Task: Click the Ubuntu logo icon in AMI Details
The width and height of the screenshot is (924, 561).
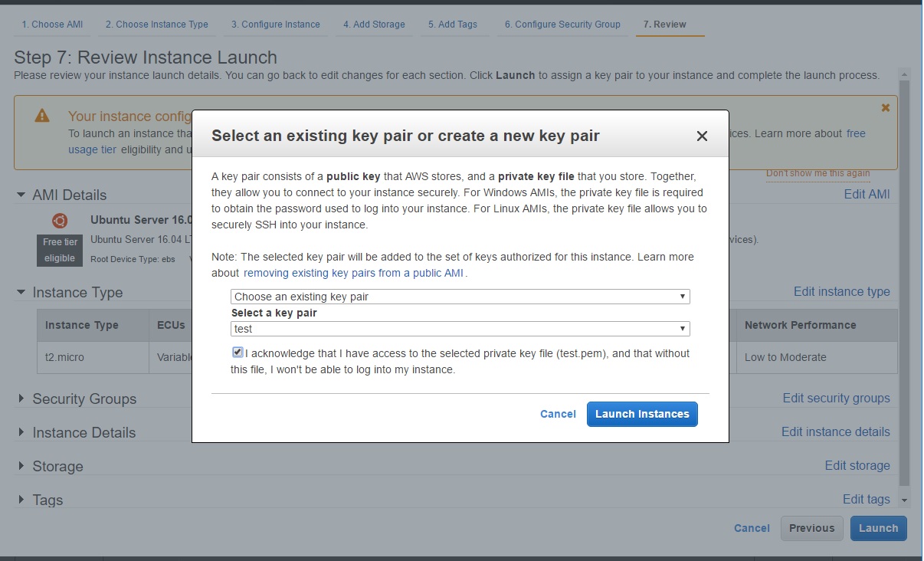Action: 60,221
